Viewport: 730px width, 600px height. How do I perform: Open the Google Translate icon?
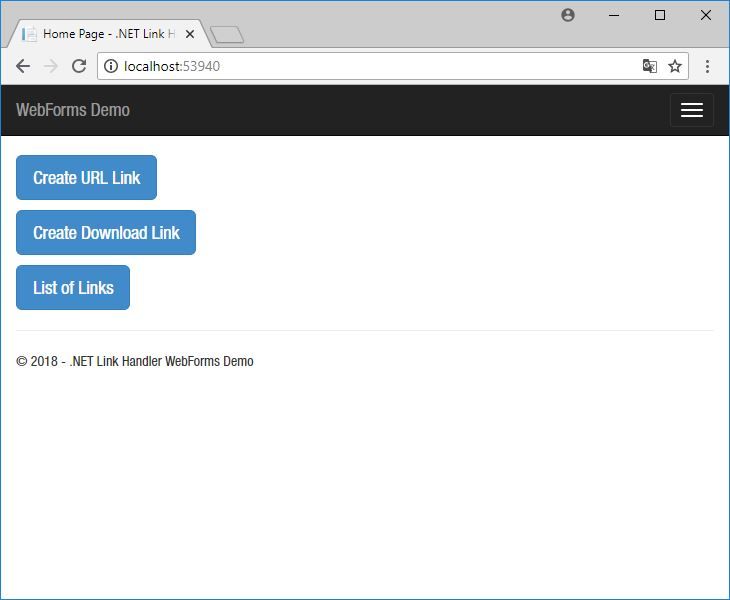[649, 66]
